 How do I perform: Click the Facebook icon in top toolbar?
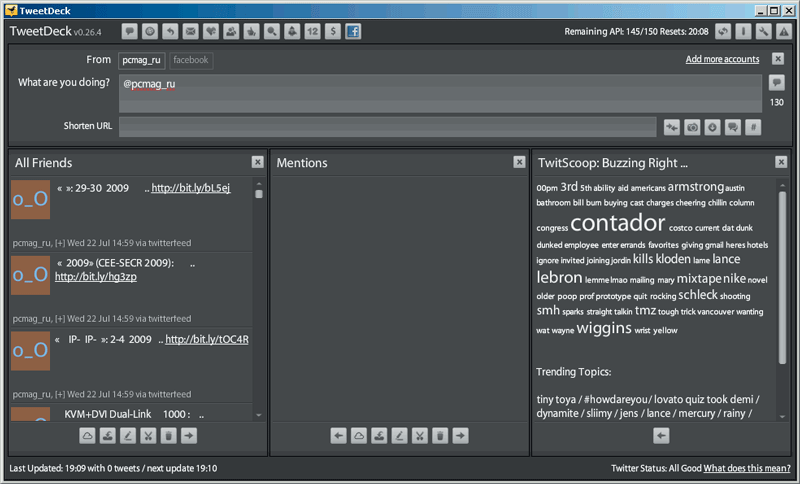click(353, 31)
